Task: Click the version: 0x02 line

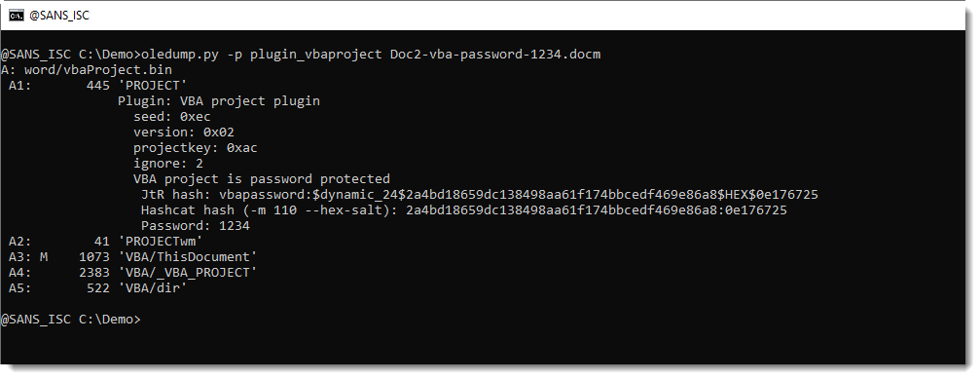Action: [184, 133]
